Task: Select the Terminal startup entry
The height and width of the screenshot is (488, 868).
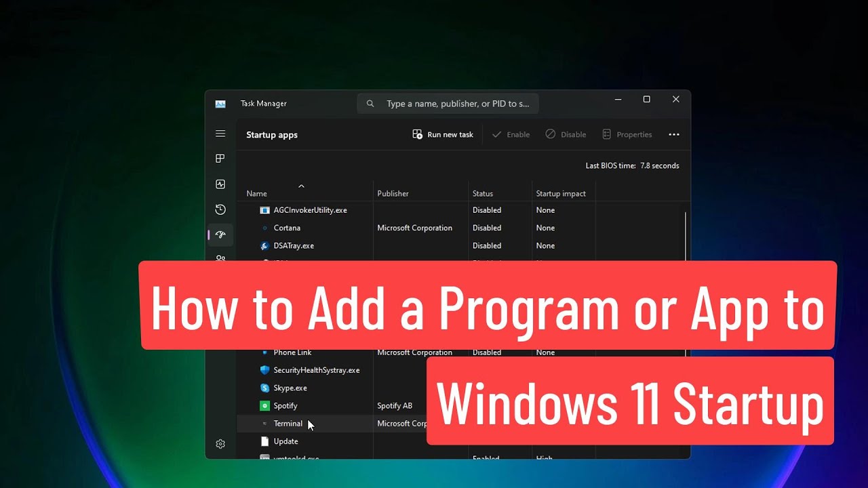Action: coord(288,424)
